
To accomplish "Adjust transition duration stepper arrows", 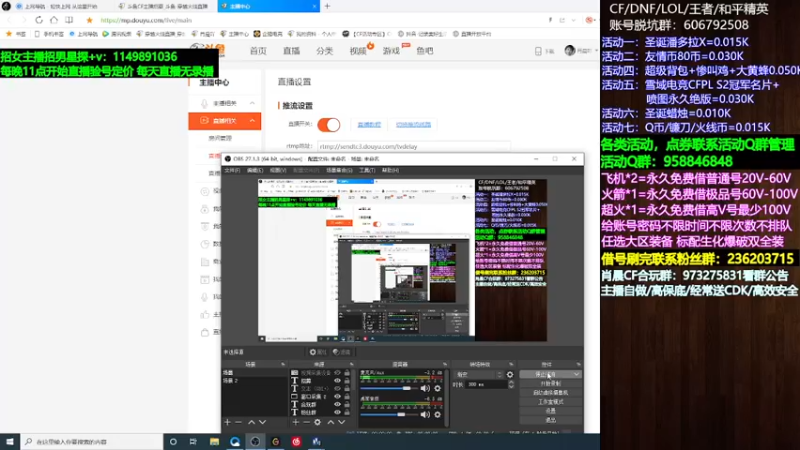I will point(511,385).
